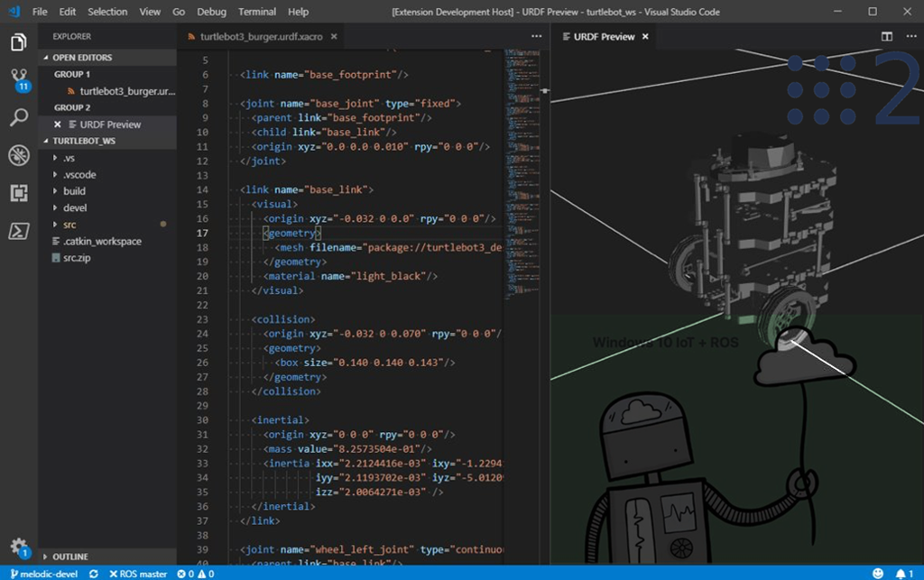Synchronize changes in status bar
Viewport: 924px width, 580px height.
pyautogui.click(x=93, y=574)
